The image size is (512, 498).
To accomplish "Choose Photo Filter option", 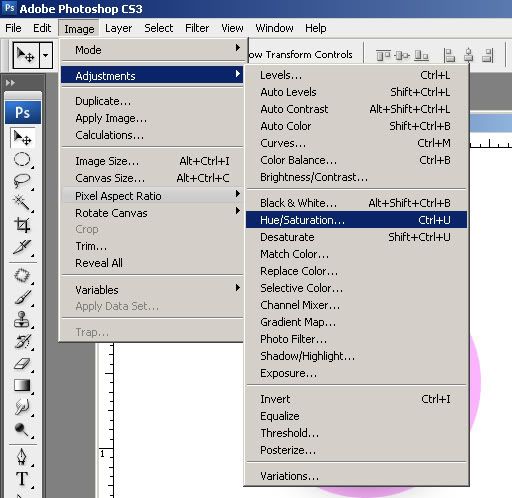I will (356, 339).
